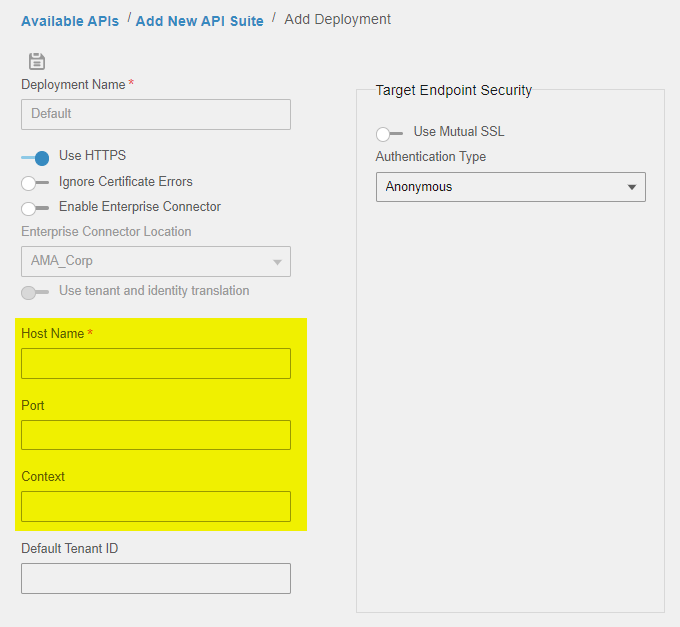Click the save disk icon
Image resolution: width=680 pixels, height=627 pixels.
coord(37,61)
